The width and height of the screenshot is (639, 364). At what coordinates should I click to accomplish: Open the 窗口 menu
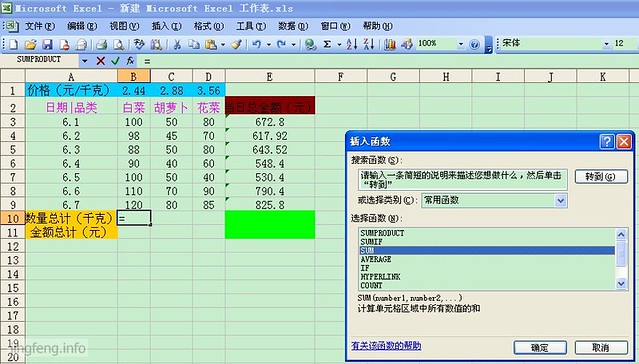click(x=335, y=26)
